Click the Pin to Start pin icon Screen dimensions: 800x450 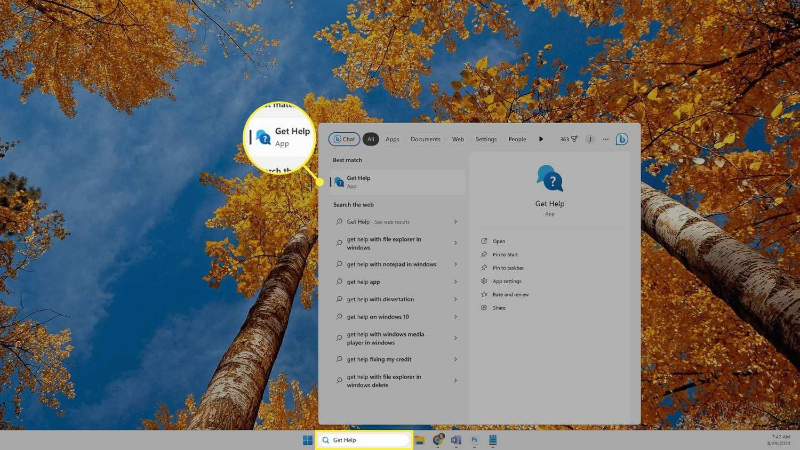484,254
